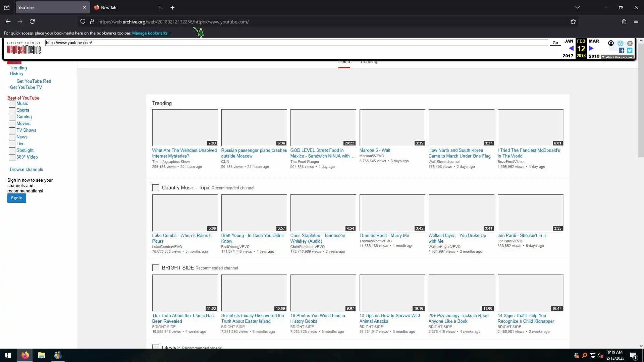Expand the About this capture dropdown
This screenshot has width=644, height=362.
(617, 57)
